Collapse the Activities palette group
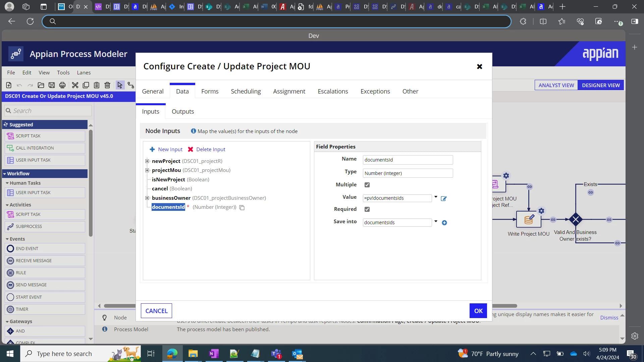This screenshot has height=362, width=644. point(7,205)
